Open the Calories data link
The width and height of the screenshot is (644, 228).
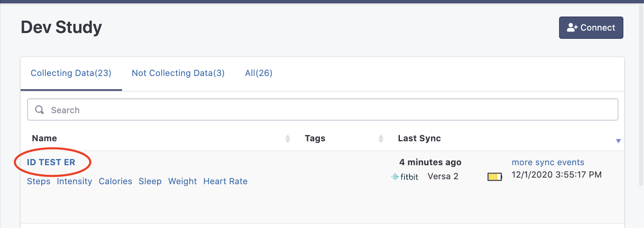coord(115,181)
